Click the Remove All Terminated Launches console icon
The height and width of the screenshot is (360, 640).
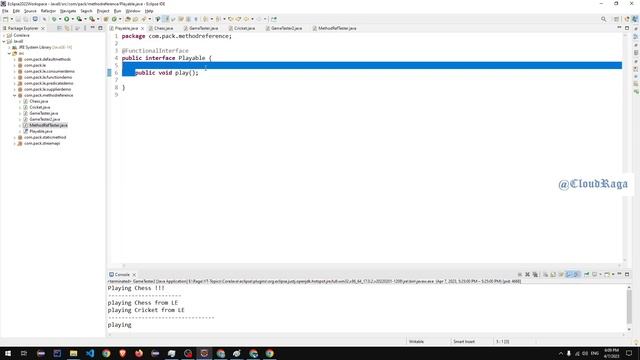[535, 274]
